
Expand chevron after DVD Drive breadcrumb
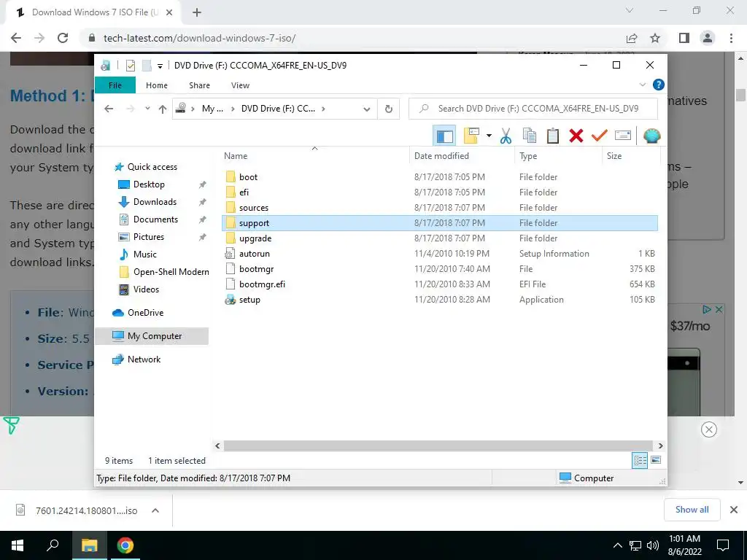click(323, 109)
